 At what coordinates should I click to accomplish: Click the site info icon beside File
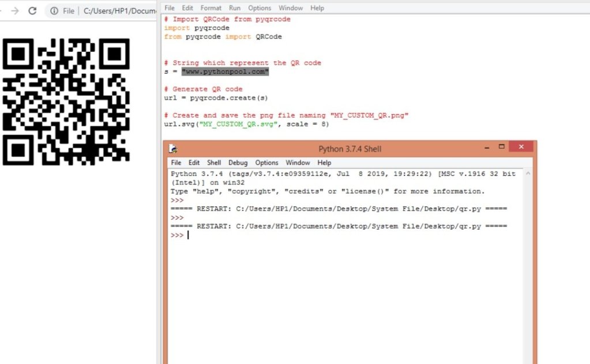point(54,11)
